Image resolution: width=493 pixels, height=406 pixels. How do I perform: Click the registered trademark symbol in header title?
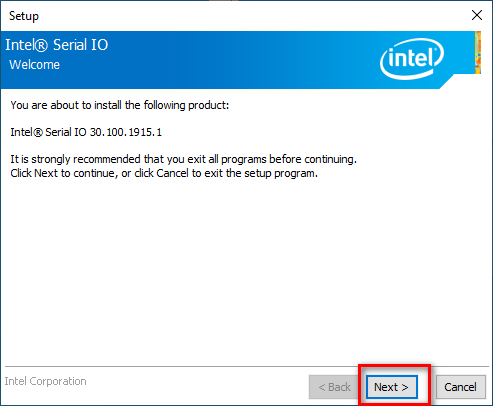41,45
